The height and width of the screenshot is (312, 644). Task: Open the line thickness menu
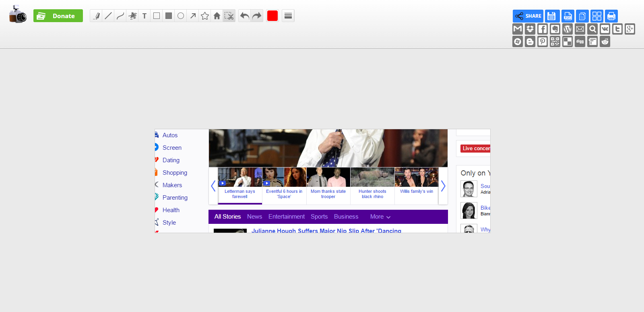point(288,16)
